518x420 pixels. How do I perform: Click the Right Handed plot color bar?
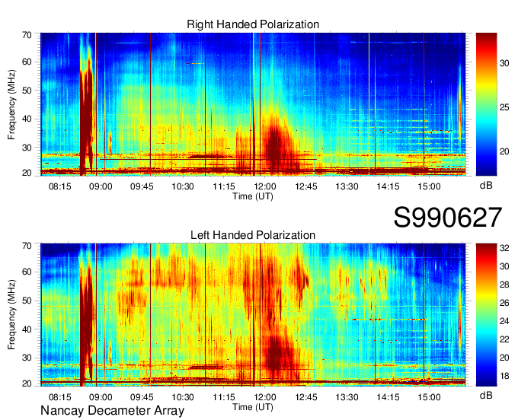pos(486,104)
